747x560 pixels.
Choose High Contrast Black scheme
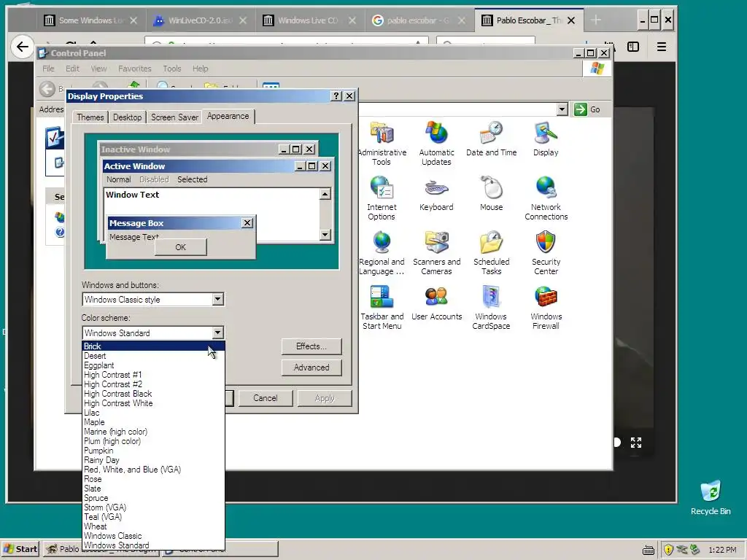[153, 394]
